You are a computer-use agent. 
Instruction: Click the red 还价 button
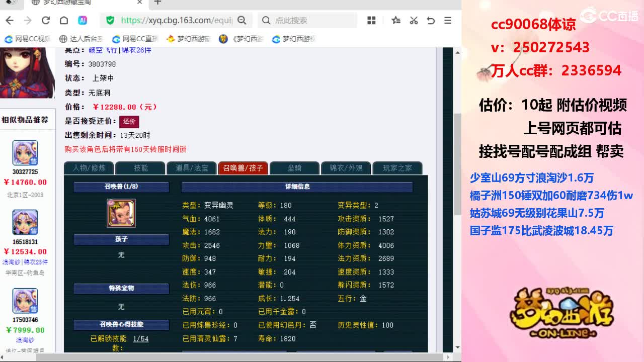click(x=129, y=122)
